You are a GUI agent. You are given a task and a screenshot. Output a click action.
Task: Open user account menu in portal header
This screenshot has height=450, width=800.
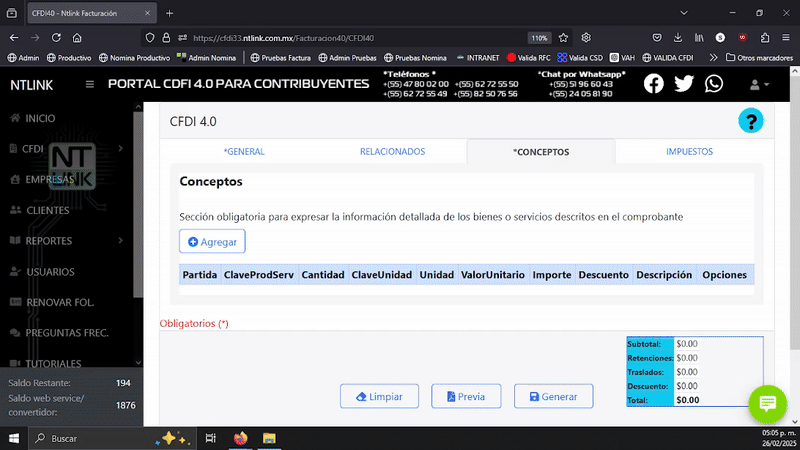[x=759, y=85]
